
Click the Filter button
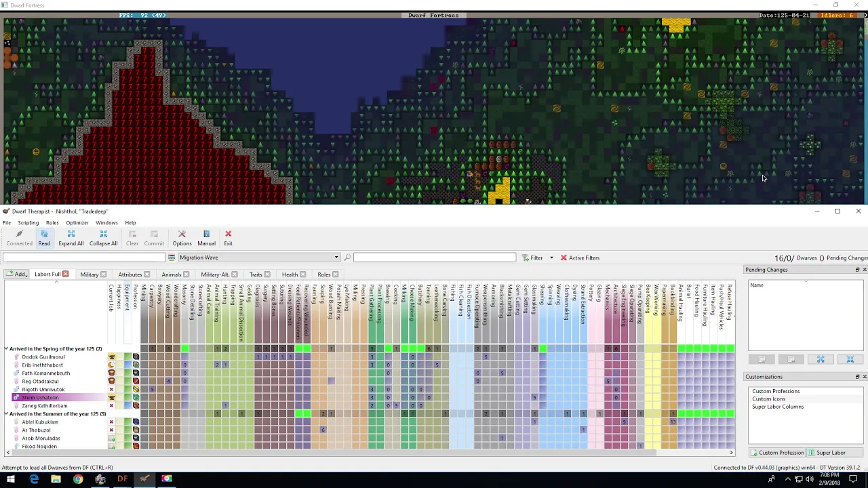(x=532, y=258)
